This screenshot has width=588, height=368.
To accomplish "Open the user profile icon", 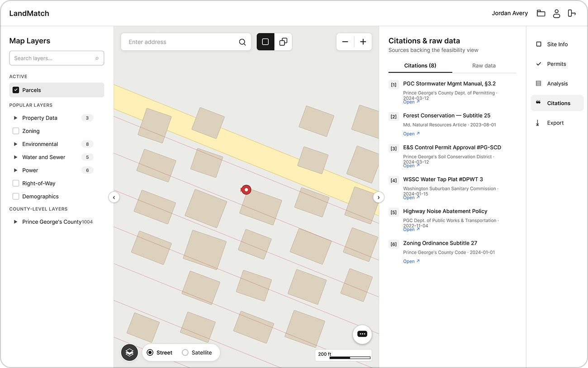I will (557, 13).
